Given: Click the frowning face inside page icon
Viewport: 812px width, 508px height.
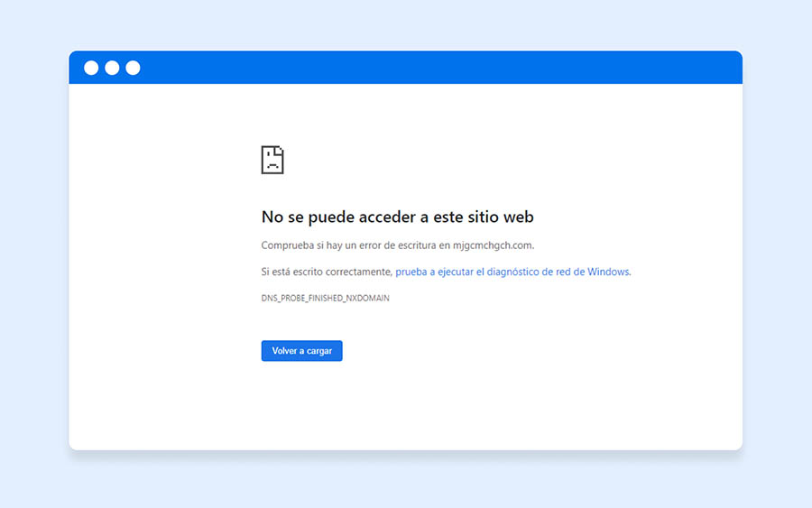Looking at the screenshot, I should tap(272, 163).
